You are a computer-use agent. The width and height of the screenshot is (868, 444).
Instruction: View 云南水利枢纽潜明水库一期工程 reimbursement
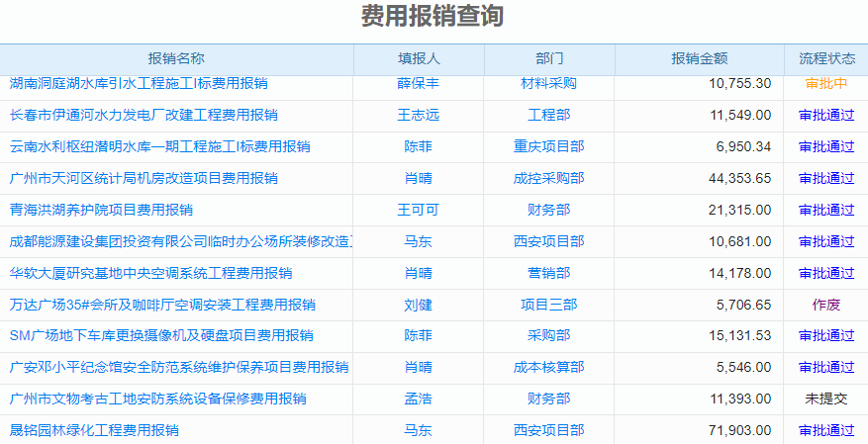tap(159, 146)
